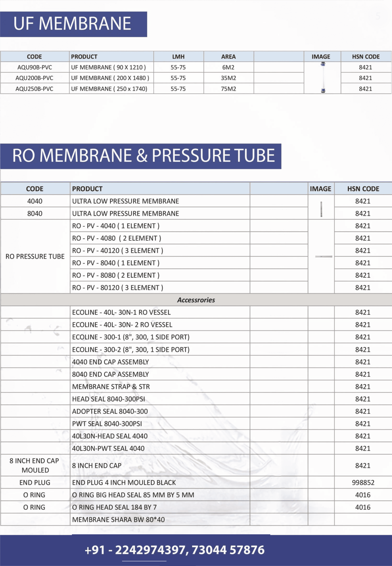This screenshot has height=566, width=392.
Task: Click the UF MEMBRANE section heading
Action: 72,24
